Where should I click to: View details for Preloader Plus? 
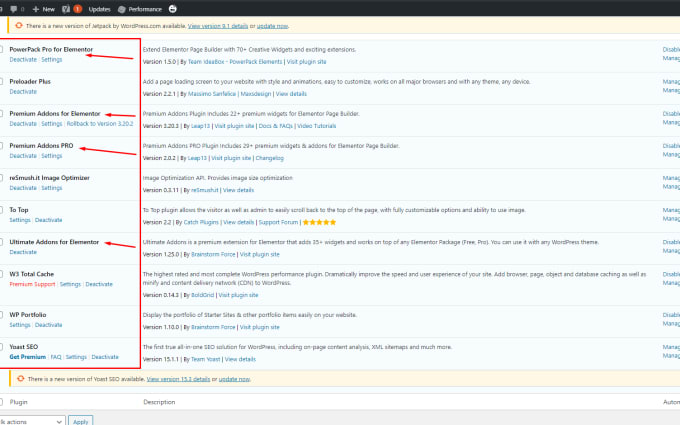click(291, 94)
